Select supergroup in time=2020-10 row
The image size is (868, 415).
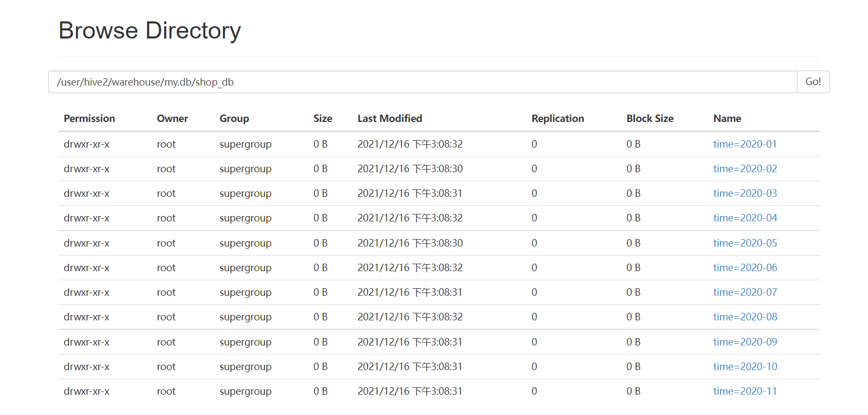[245, 367]
